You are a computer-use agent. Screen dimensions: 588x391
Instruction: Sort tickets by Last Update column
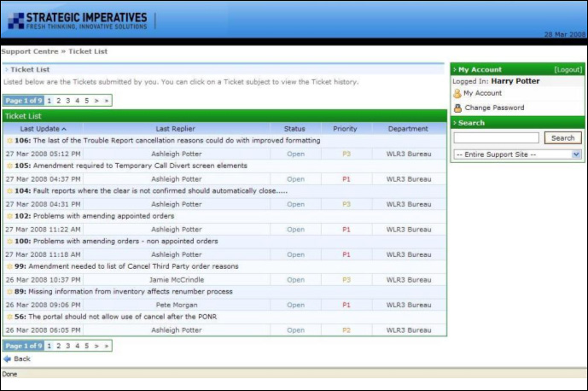coord(41,129)
